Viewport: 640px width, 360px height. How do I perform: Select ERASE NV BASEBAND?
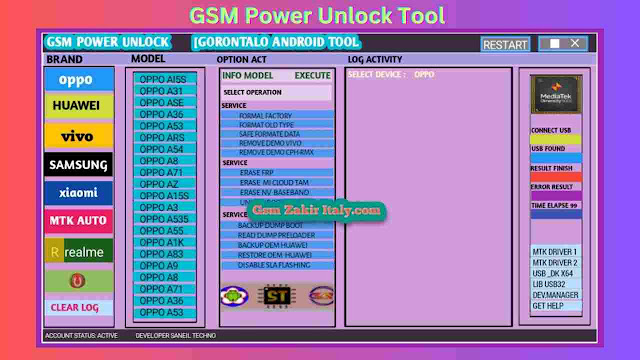(277, 192)
